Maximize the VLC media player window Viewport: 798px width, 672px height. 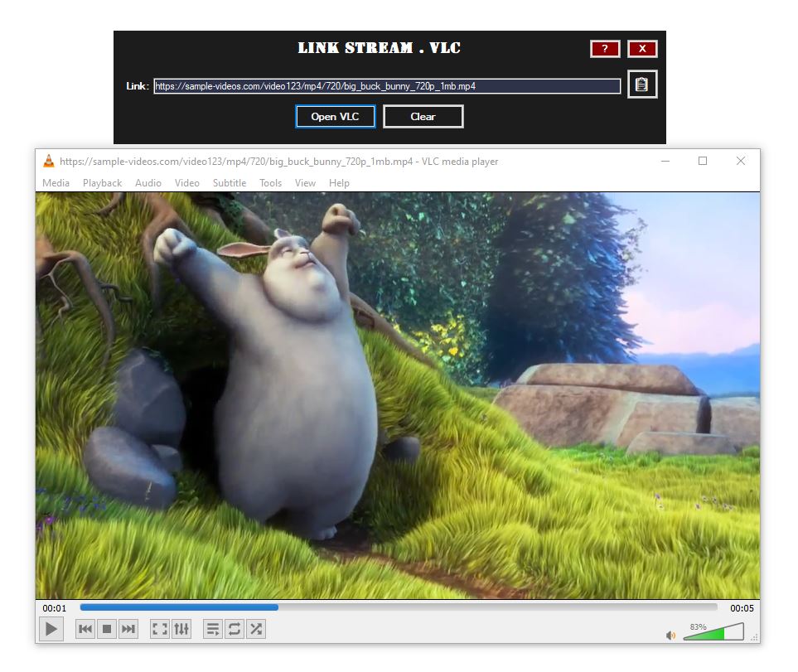(x=703, y=161)
